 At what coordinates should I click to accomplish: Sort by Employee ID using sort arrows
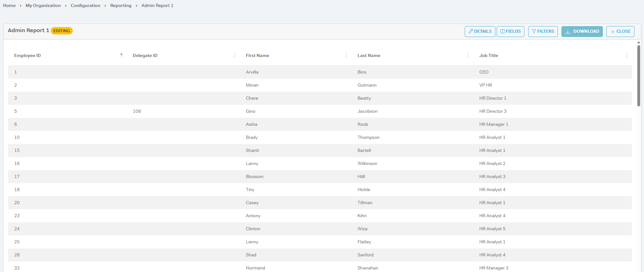[121, 55]
